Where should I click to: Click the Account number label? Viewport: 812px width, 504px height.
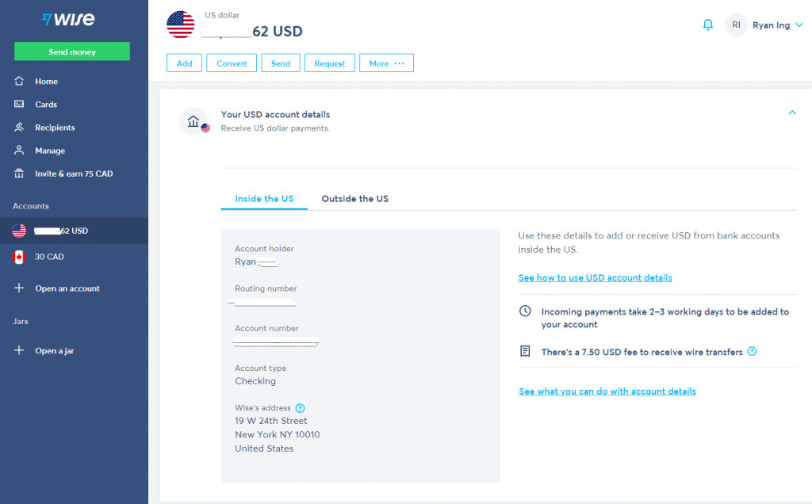pyautogui.click(x=266, y=329)
